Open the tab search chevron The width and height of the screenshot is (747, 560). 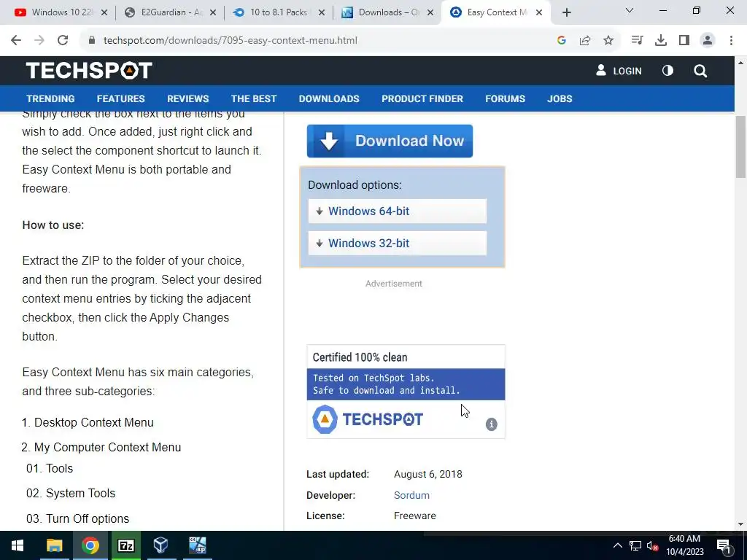pos(630,10)
